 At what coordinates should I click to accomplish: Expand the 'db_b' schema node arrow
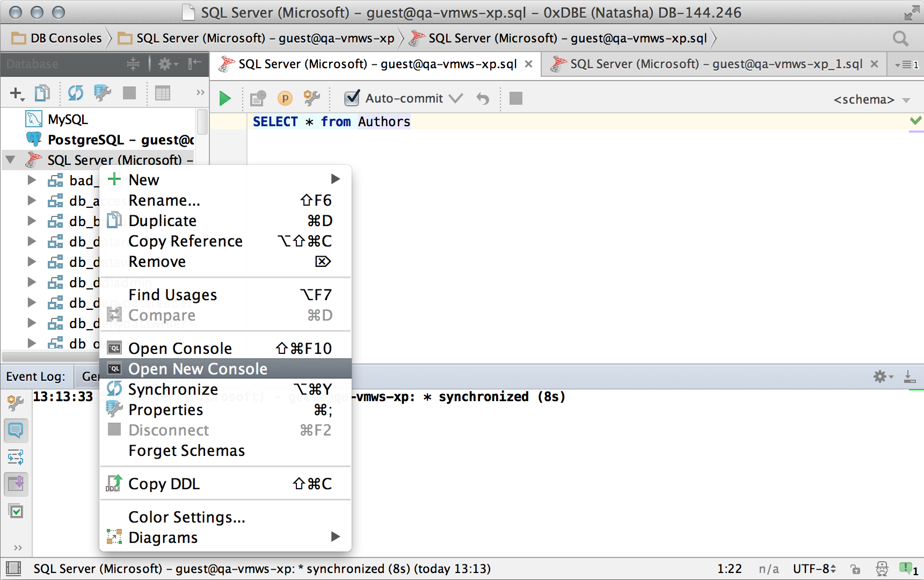(x=32, y=221)
